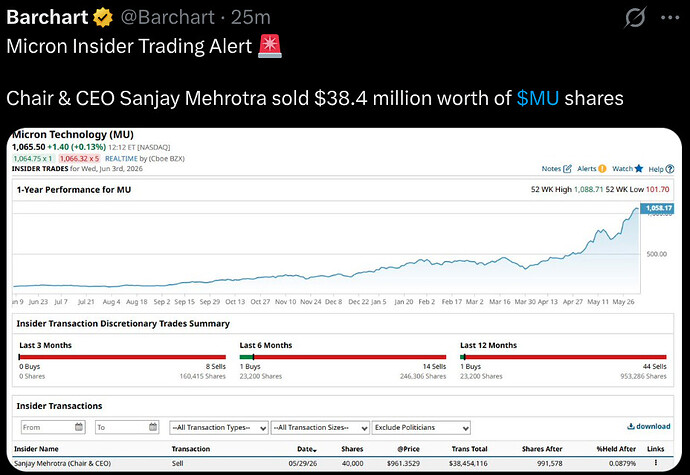The width and height of the screenshot is (690, 475).
Task: Toggle the Watch star icon
Action: pos(639,169)
